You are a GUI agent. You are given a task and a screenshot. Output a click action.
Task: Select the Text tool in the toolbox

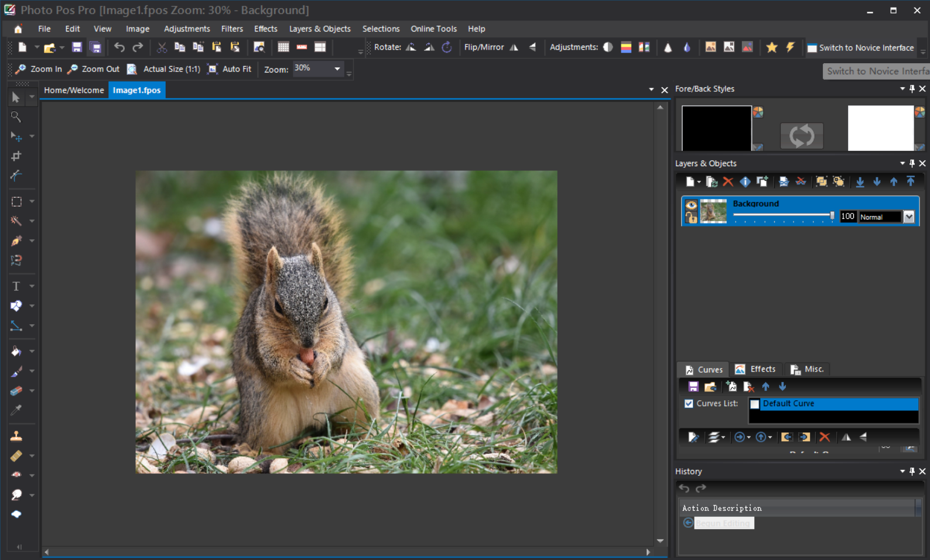point(16,286)
